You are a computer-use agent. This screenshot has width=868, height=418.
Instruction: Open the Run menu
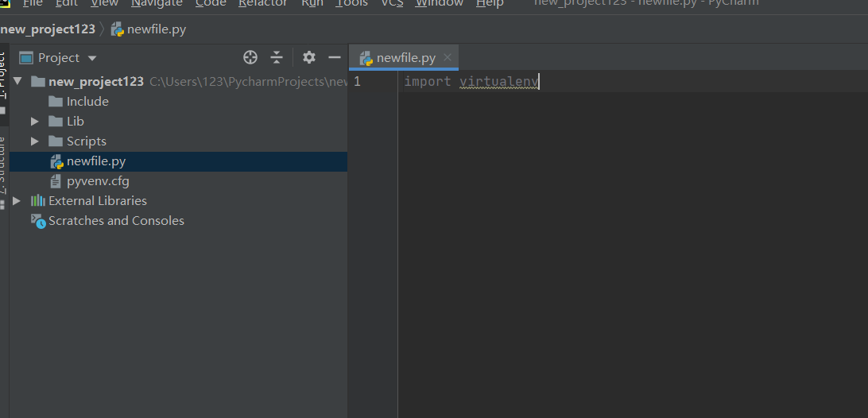[312, 2]
